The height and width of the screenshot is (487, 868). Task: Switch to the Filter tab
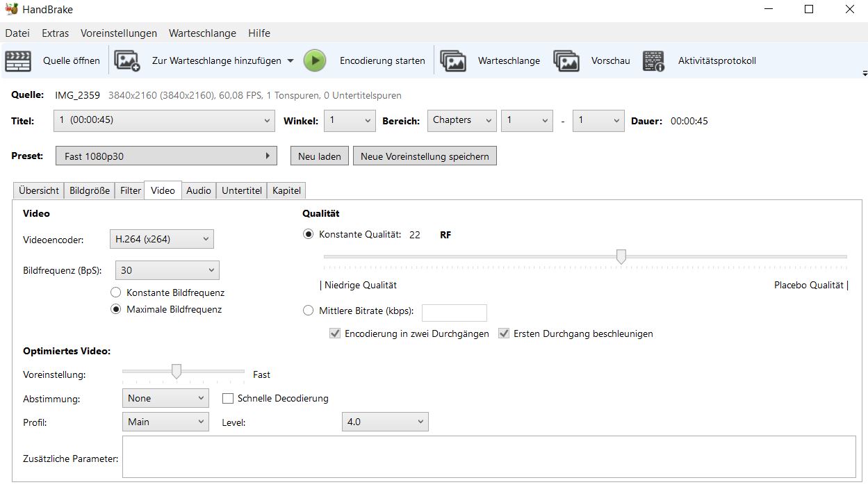tap(130, 190)
